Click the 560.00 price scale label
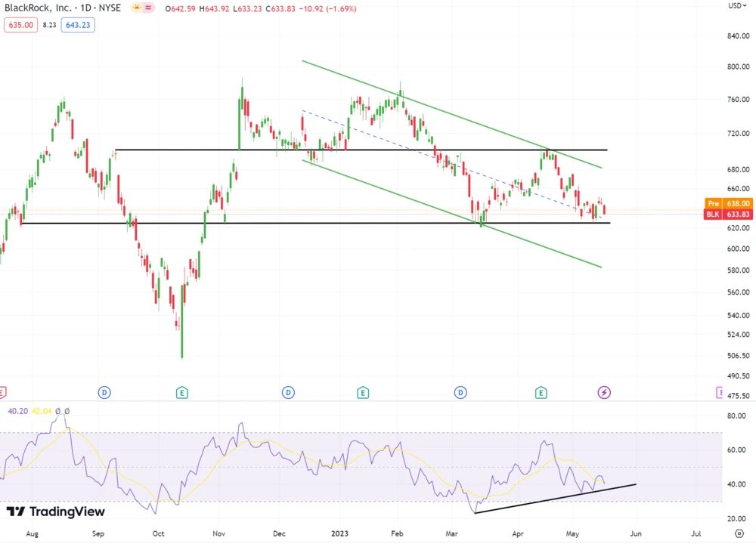 point(738,292)
